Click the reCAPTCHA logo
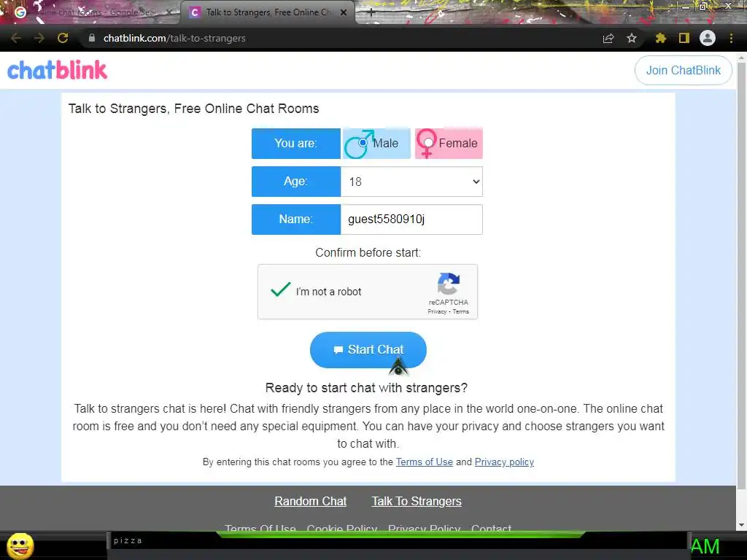Viewport: 747px width, 560px height. pos(449,284)
